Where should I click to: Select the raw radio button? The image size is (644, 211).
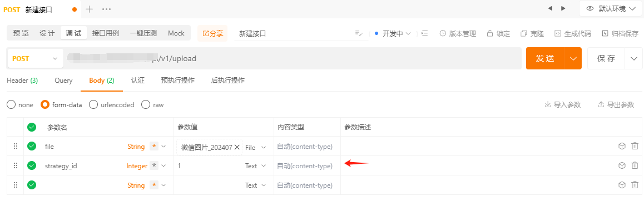pos(145,104)
